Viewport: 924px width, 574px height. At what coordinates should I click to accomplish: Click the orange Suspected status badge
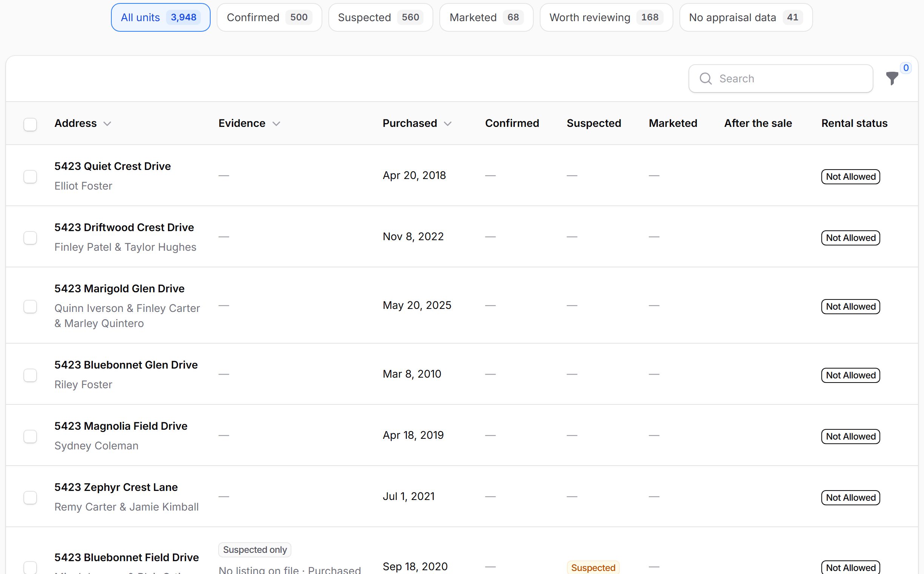pos(593,568)
